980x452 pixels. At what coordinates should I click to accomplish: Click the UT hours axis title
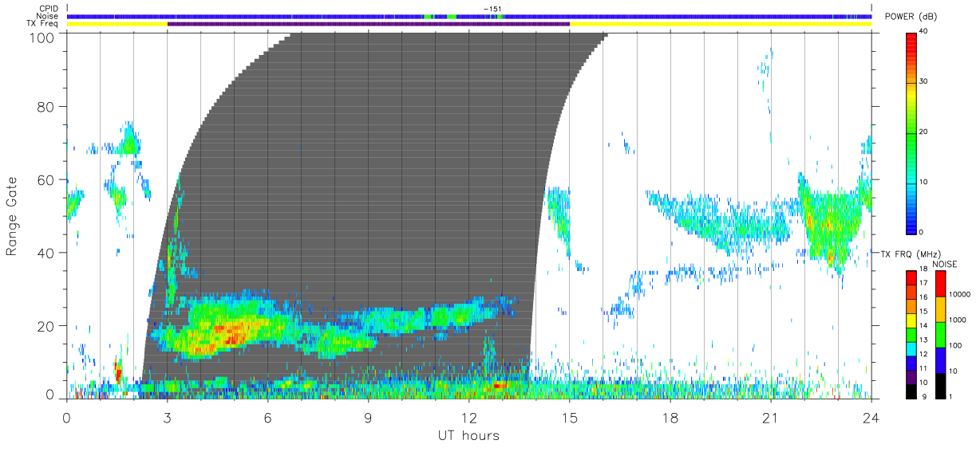[468, 435]
